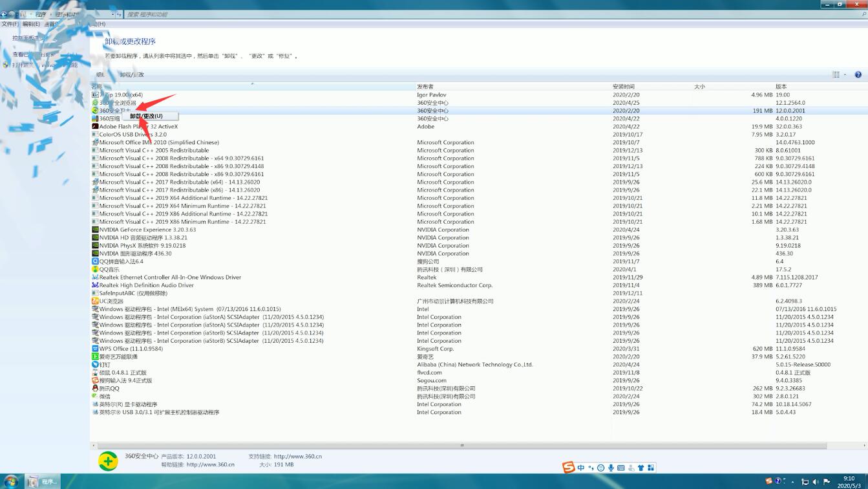Screen dimensions: 868x489
Task: Select Microsoft Visual C++ 2005 Redistributable row
Action: coord(478,150)
